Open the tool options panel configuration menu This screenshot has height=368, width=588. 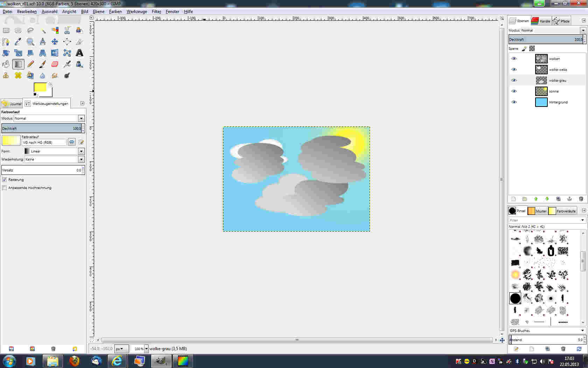(82, 103)
